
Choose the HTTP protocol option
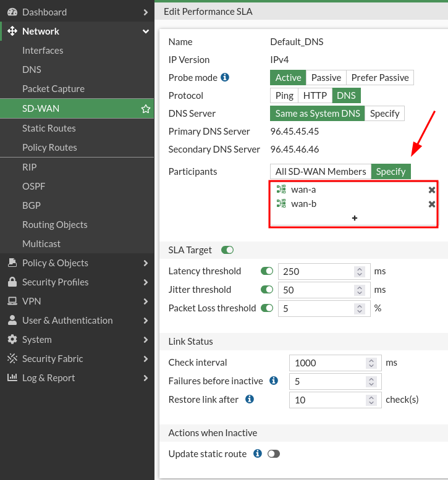315,96
